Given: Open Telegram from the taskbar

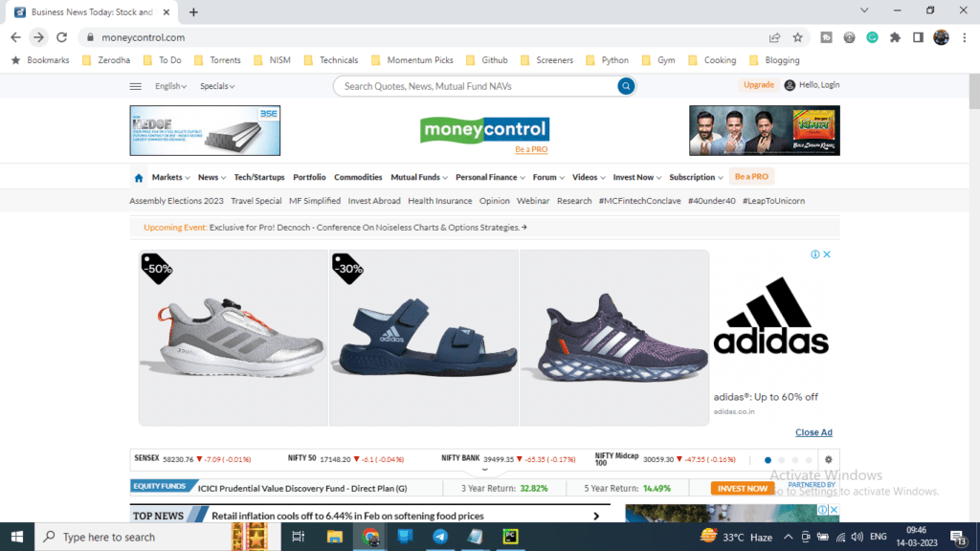Looking at the screenshot, I should click(x=440, y=537).
